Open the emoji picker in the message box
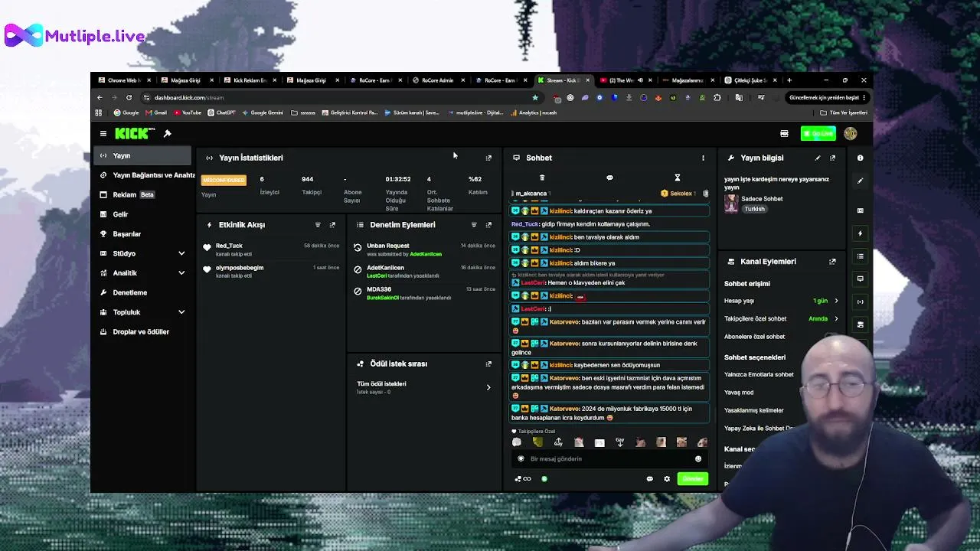This screenshot has width=980, height=551. pos(698,459)
